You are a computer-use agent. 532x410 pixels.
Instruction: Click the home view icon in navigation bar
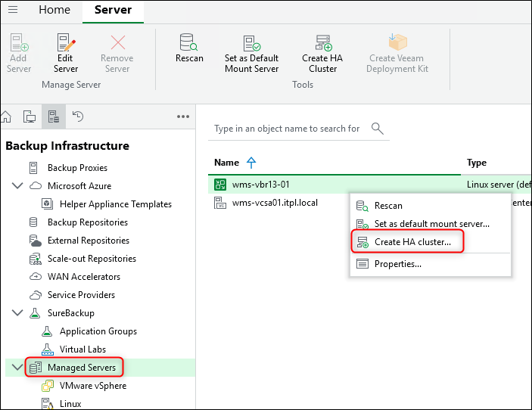click(6, 116)
